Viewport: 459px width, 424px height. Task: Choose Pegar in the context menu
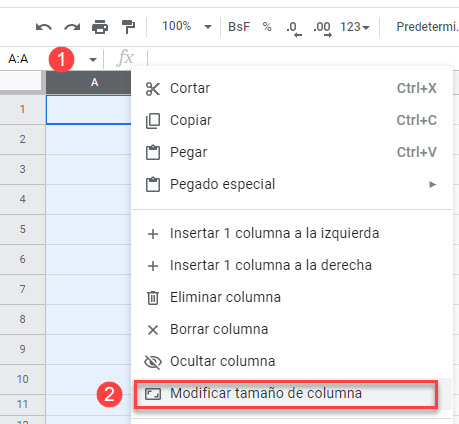291,152
